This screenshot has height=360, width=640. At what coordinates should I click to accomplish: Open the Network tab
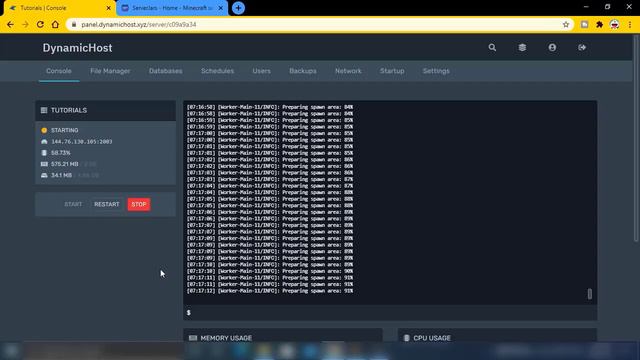[x=348, y=71]
